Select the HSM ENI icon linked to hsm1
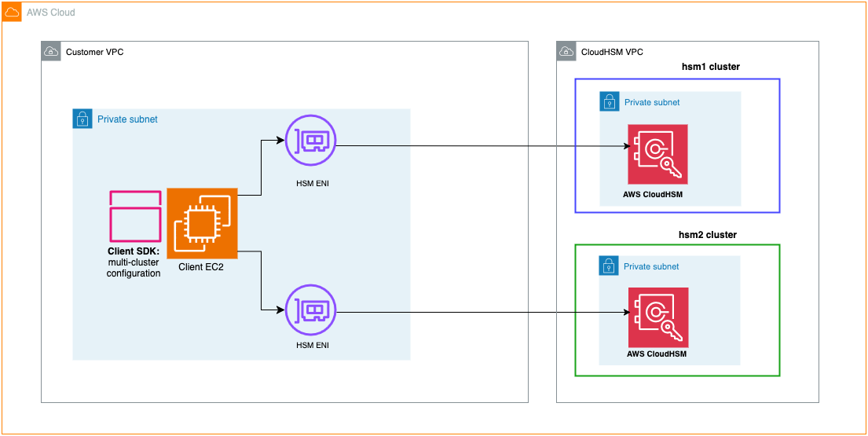The image size is (868, 436). (x=311, y=141)
